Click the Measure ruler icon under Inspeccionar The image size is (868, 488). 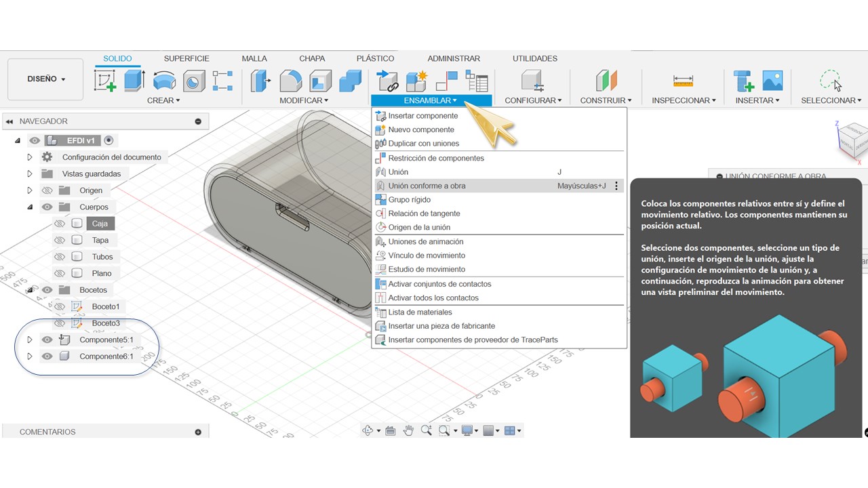click(x=683, y=81)
